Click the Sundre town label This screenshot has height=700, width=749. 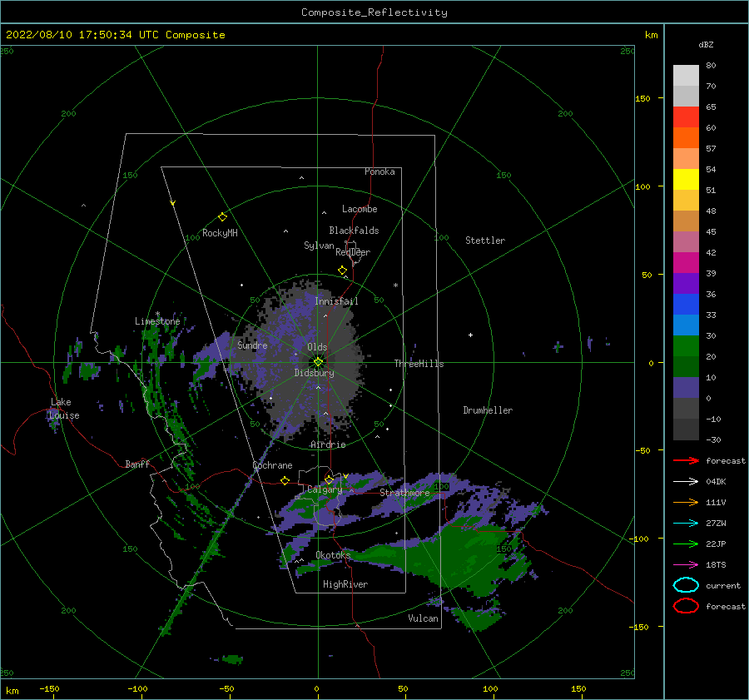(x=252, y=345)
